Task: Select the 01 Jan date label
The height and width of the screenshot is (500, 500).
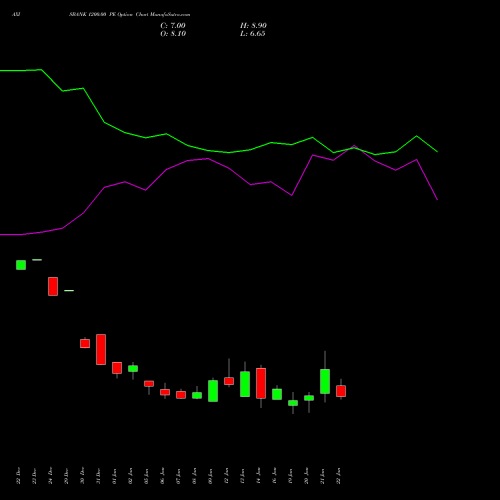Action: (114, 476)
